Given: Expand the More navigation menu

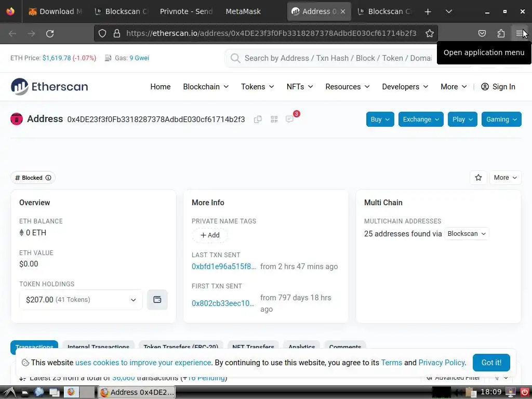Looking at the screenshot, I should click(454, 87).
